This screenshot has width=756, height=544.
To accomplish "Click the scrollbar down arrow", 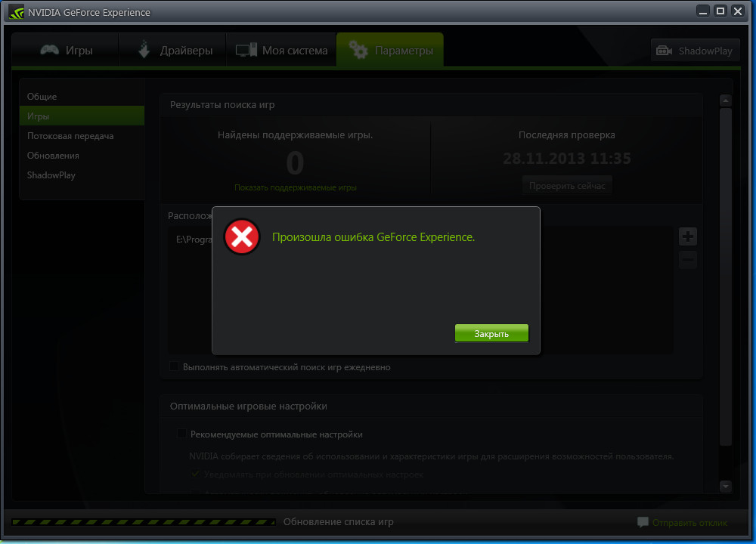I will [726, 486].
